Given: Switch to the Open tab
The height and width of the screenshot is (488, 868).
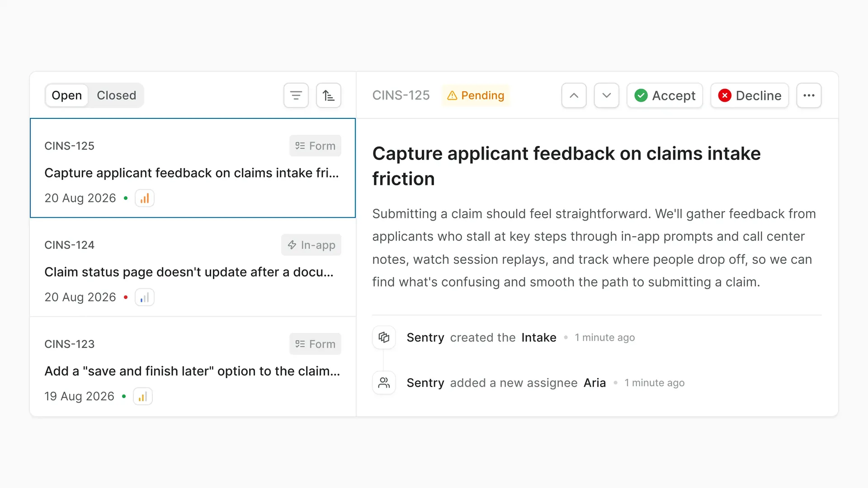Looking at the screenshot, I should 67,95.
